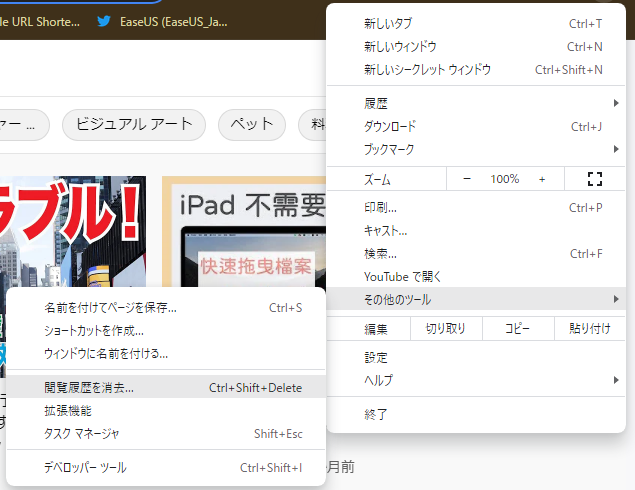Click the zoom out minus button
635x490 pixels.
coord(467,179)
